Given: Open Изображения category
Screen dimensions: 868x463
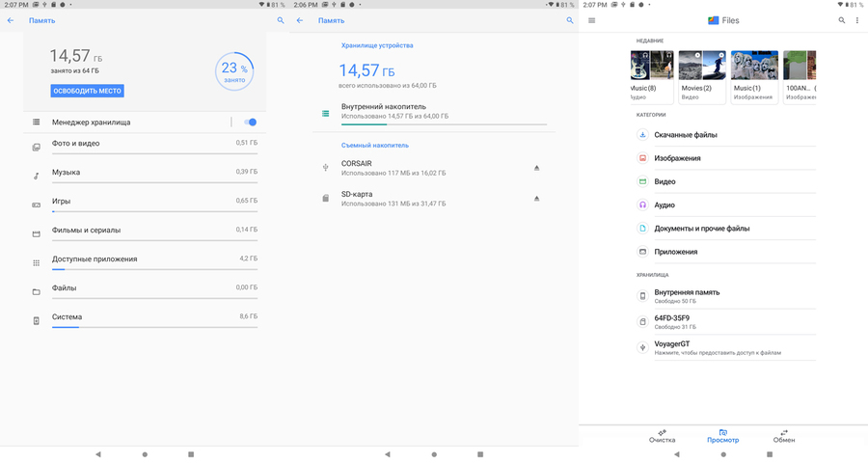Looking at the screenshot, I should pos(725,158).
